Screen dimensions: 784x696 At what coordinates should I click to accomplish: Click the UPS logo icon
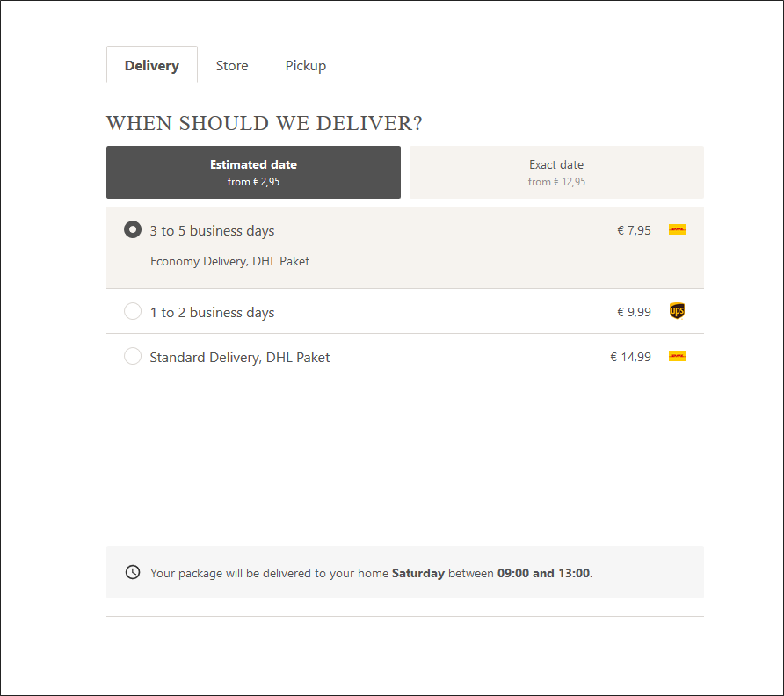pyautogui.click(x=677, y=311)
